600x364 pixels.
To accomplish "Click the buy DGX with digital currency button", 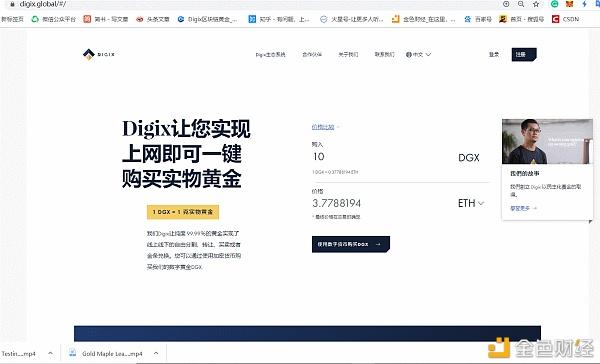I will pos(351,244).
